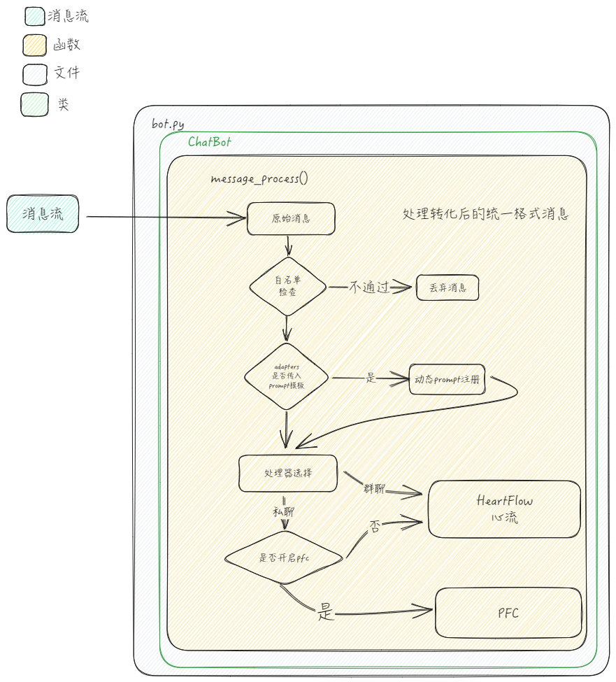616x682 pixels.
Task: Select the 是否开启pfc decision diamond
Action: [x=285, y=557]
